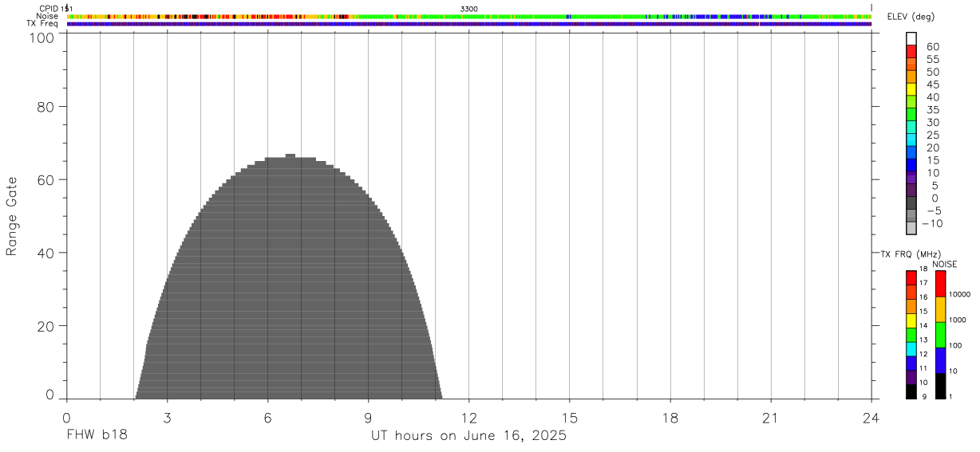Click the 'NOISE' legend title
The height and width of the screenshot is (452, 980).
945,265
